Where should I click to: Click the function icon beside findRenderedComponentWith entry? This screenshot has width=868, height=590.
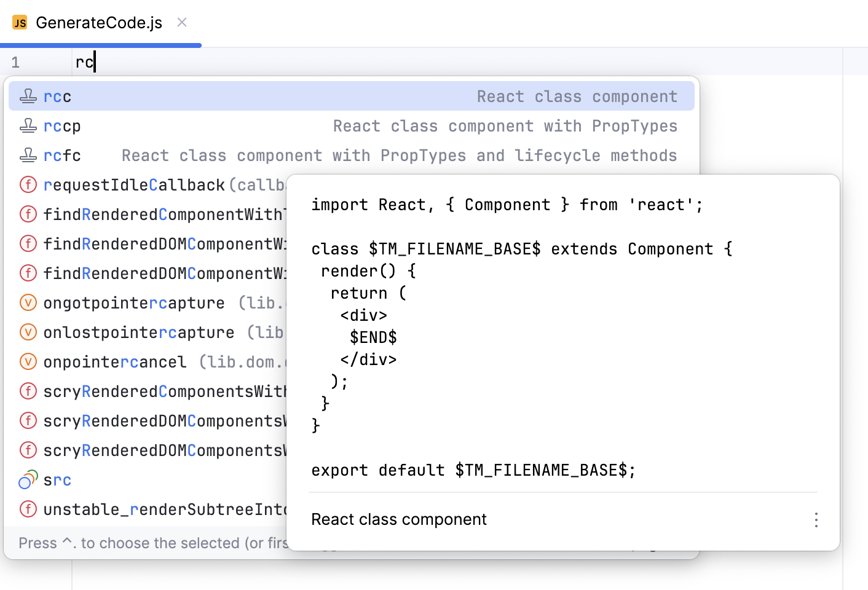tap(28, 214)
